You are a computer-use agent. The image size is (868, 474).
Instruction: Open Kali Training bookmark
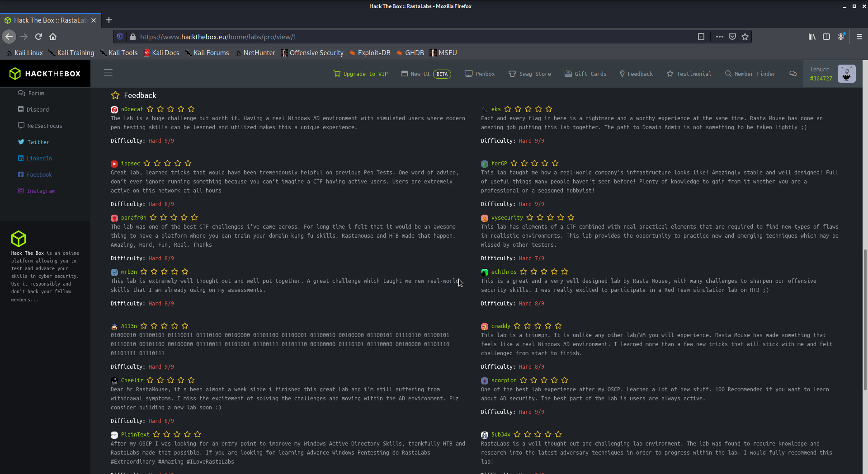71,53
